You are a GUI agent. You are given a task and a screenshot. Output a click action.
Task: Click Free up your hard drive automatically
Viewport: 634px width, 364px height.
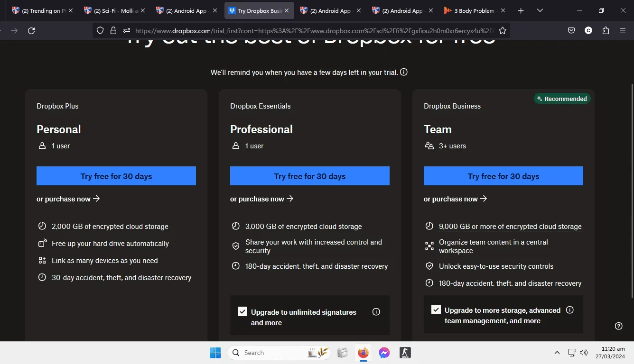point(110,244)
